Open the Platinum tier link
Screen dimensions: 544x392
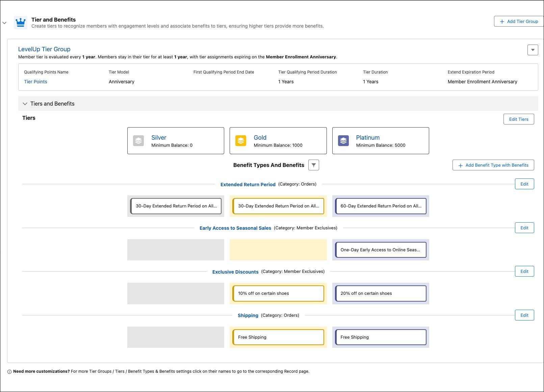pos(368,138)
